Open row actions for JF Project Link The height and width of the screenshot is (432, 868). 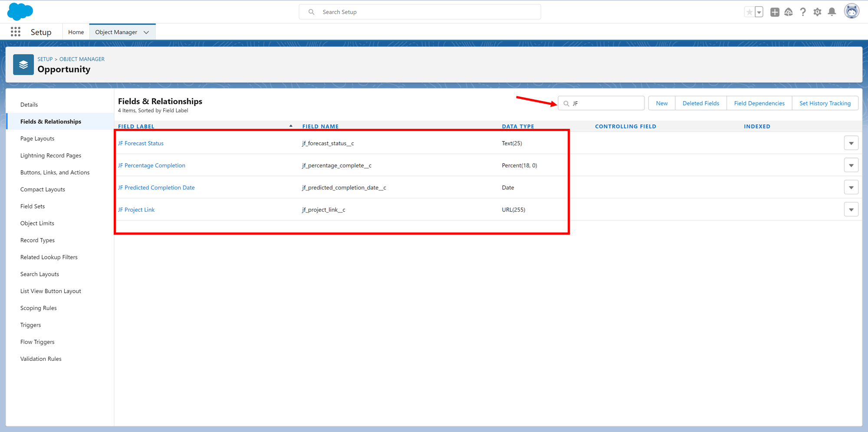[x=851, y=209]
